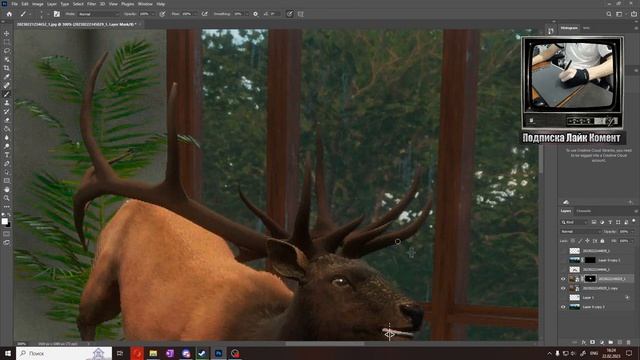Select the Eraser tool
The height and width of the screenshot is (360, 640).
7,120
